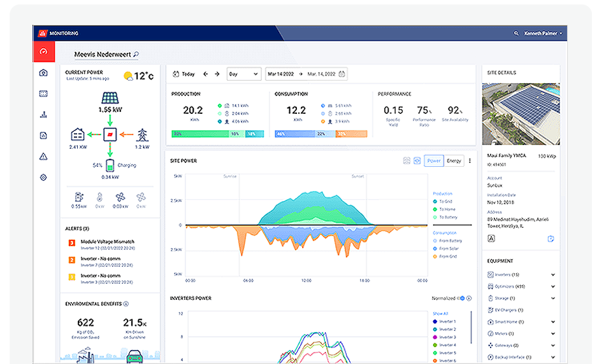
Task: Click the search icon beside Meevis Nederweert
Action: 136,55
